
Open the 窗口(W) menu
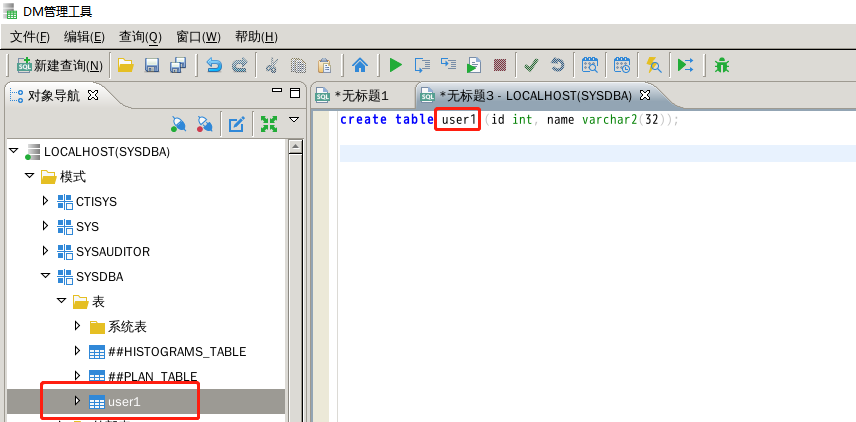click(x=198, y=37)
